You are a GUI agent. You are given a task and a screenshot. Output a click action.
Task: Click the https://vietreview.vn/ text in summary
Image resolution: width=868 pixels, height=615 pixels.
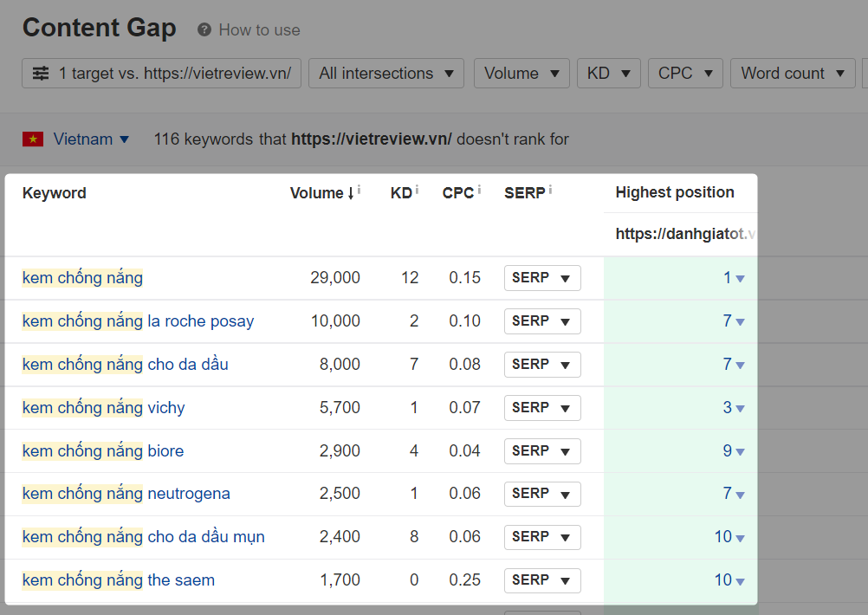click(x=372, y=139)
